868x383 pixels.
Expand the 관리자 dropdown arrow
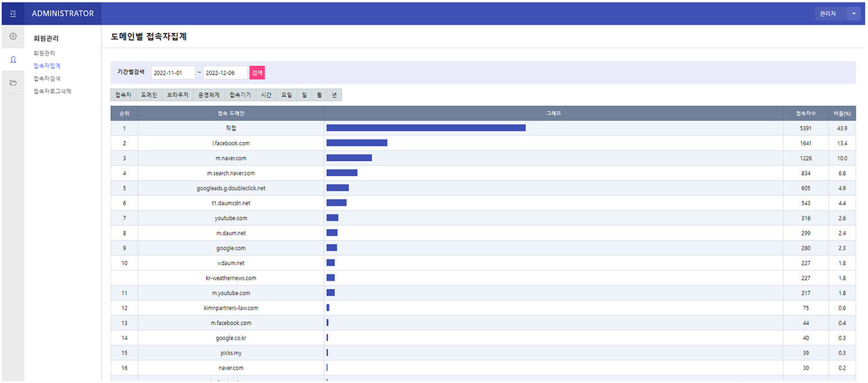854,14
